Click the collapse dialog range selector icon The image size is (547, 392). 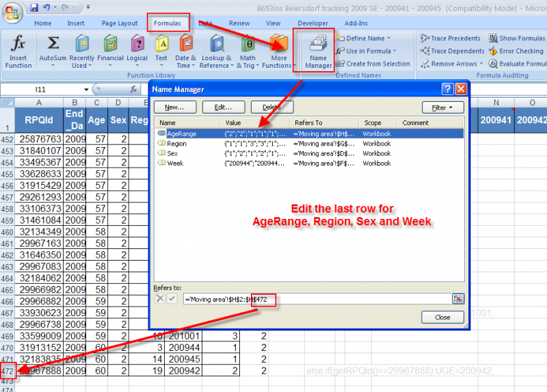(457, 298)
